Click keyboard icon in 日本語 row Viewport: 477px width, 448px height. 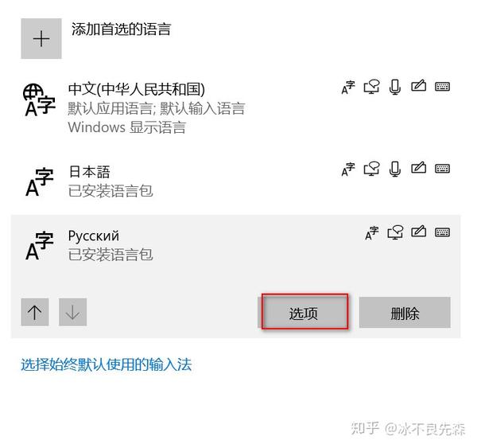click(x=442, y=169)
